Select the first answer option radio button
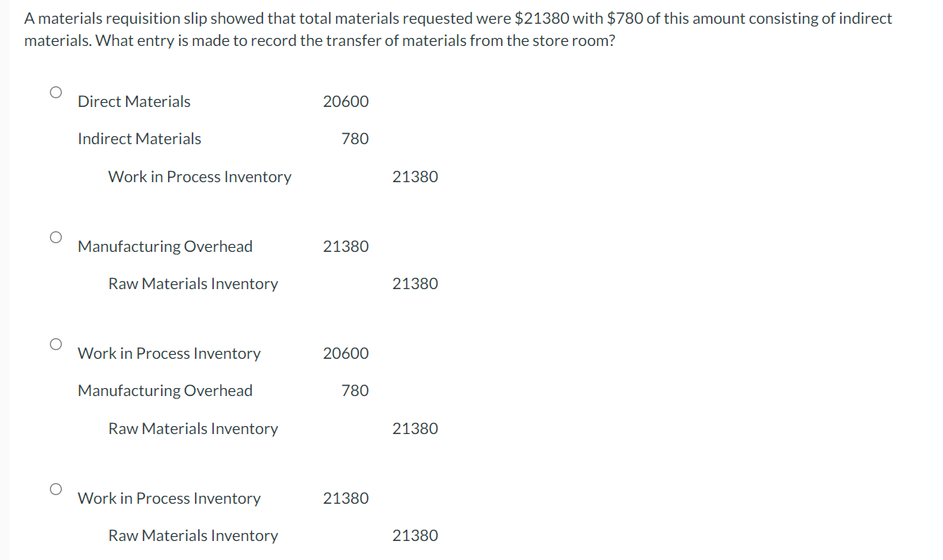Viewport: 943px width, 560px height. 55,92
